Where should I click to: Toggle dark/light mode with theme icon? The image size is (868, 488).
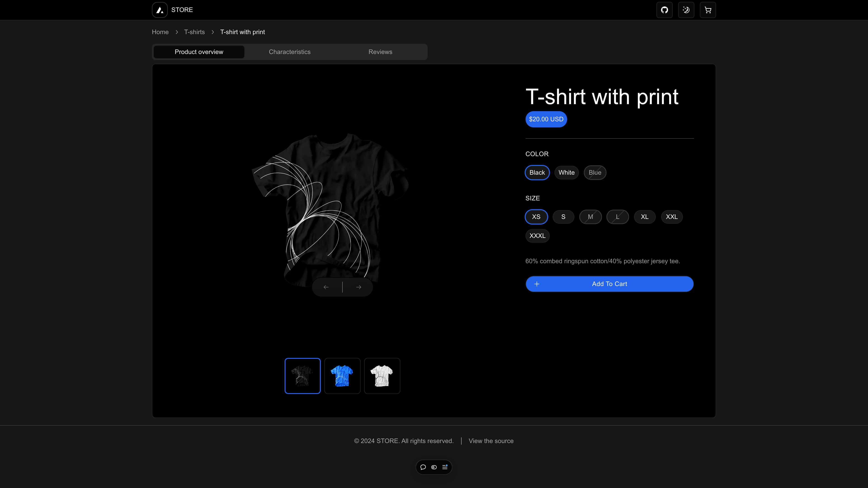click(x=686, y=9)
